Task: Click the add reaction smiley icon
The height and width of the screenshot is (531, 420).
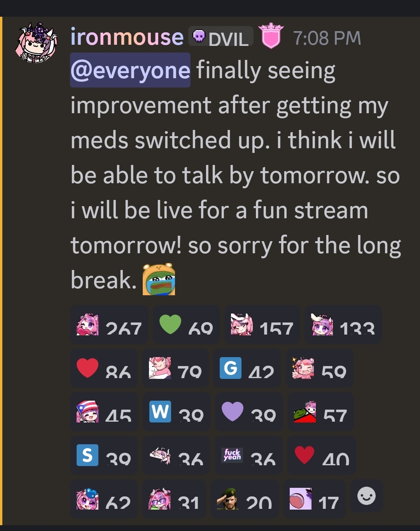Action: (366, 496)
